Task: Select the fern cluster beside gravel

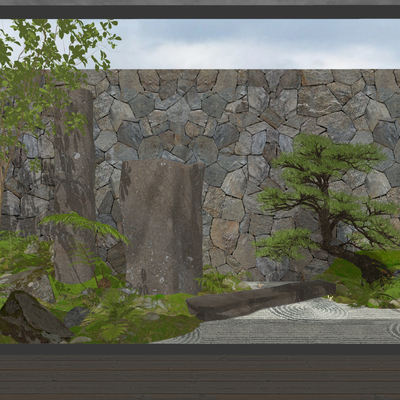Action: [368, 290]
